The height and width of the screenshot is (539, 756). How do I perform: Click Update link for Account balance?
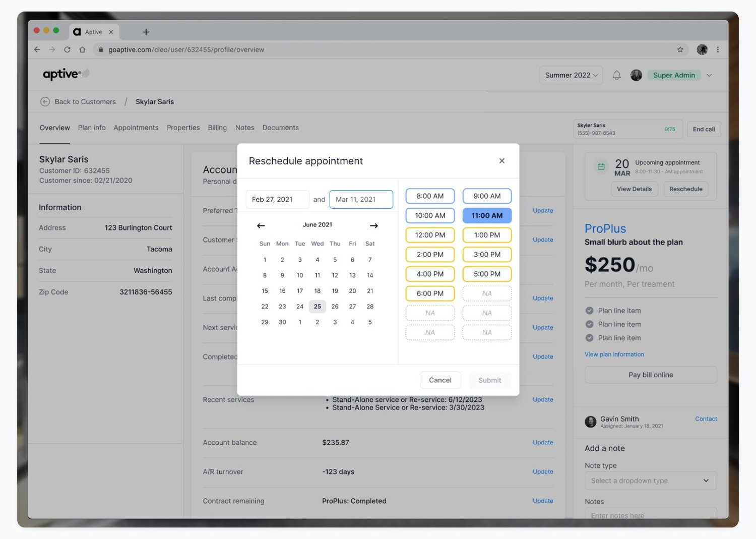pyautogui.click(x=543, y=442)
